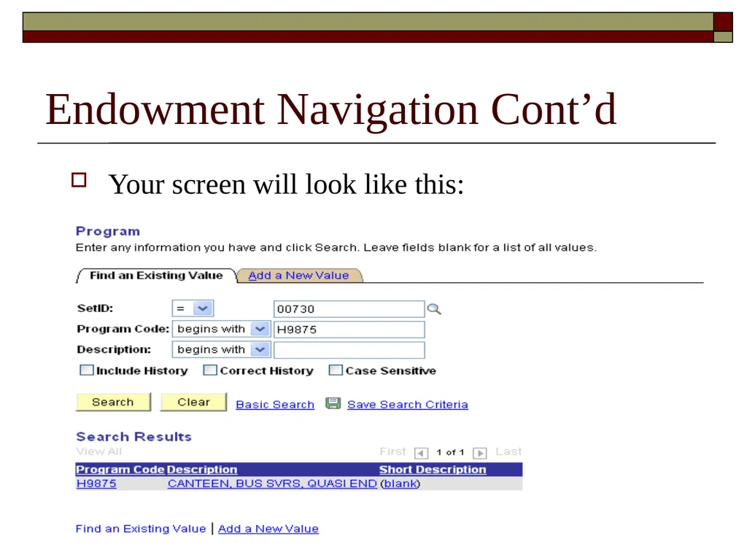Click the Save Search Criteria link
747x560 pixels.
point(408,404)
